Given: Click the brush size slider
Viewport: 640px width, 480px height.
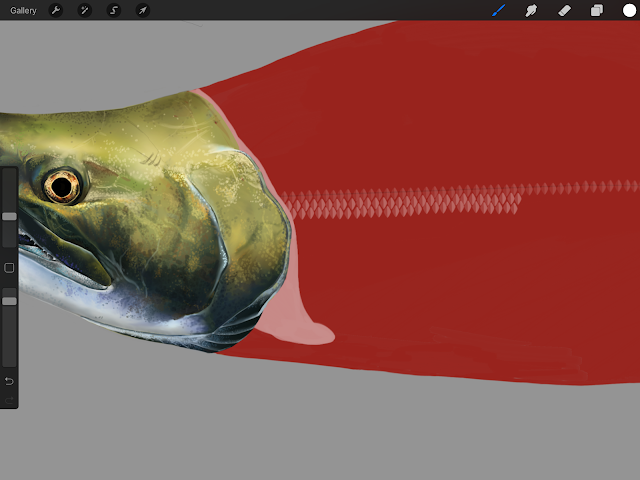Looking at the screenshot, I should (9, 207).
